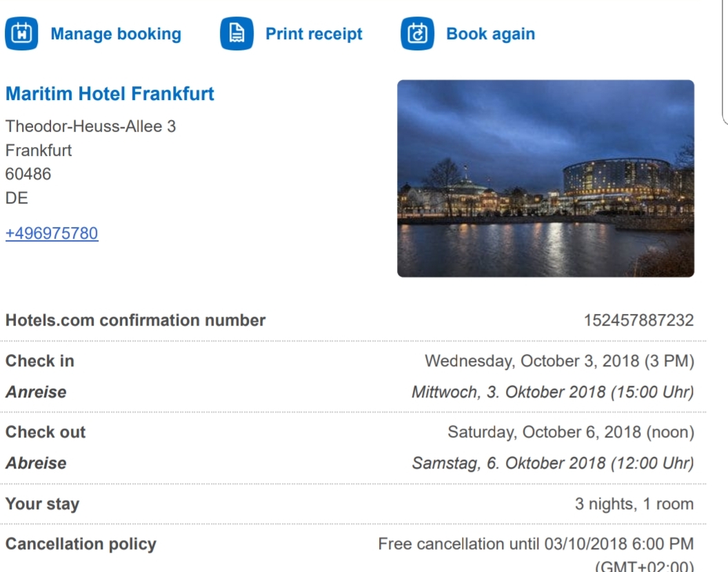Click the hotel night-view photo
This screenshot has height=572, width=728.
(x=545, y=179)
